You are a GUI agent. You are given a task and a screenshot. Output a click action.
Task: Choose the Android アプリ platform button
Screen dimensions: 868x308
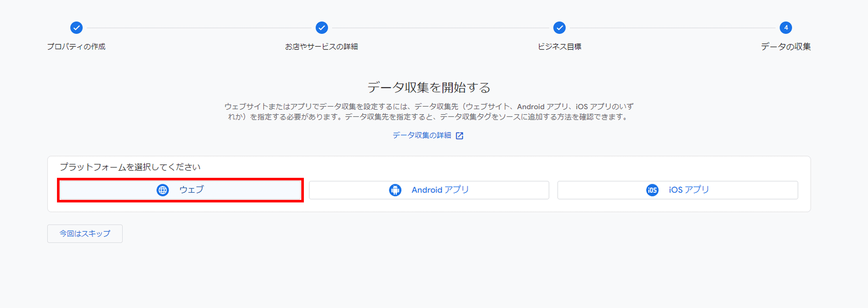pyautogui.click(x=429, y=190)
